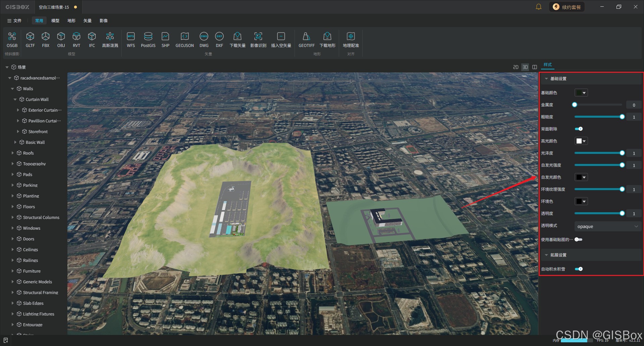Screen dimensions: 644x346
Task: Add a WFS vector layer
Action: pyautogui.click(x=131, y=40)
